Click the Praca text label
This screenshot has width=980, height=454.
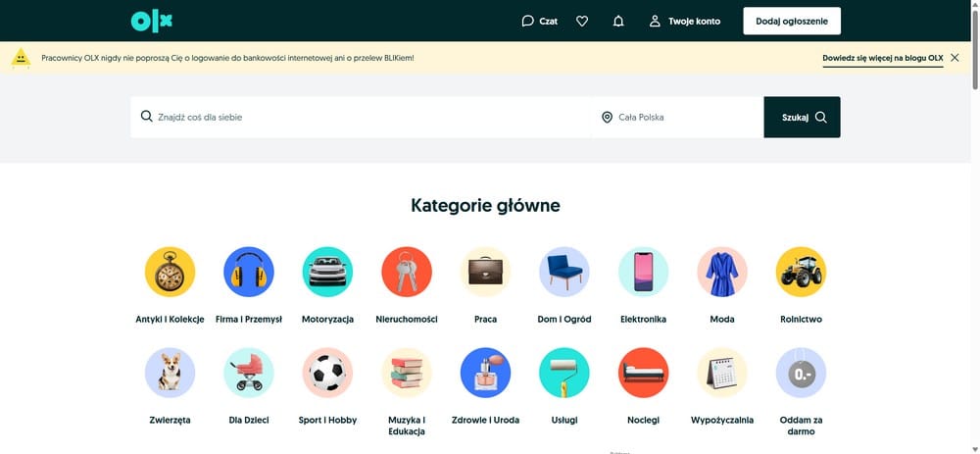pos(485,319)
